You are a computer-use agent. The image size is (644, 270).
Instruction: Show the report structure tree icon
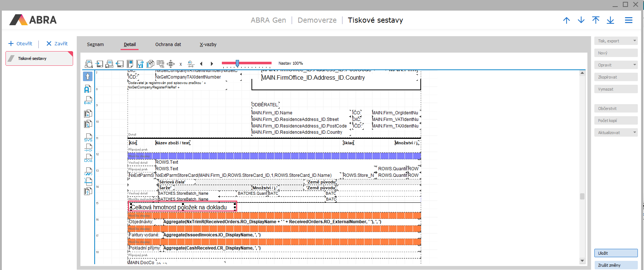(x=160, y=64)
